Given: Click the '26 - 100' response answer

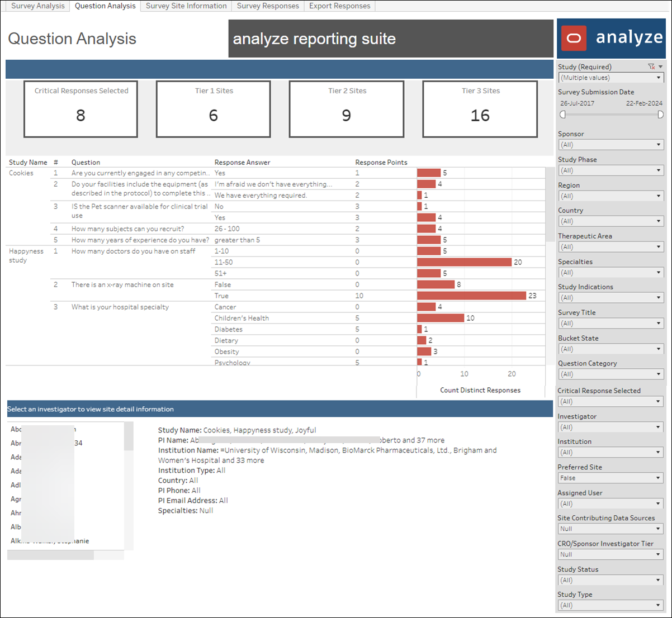Looking at the screenshot, I should (227, 229).
